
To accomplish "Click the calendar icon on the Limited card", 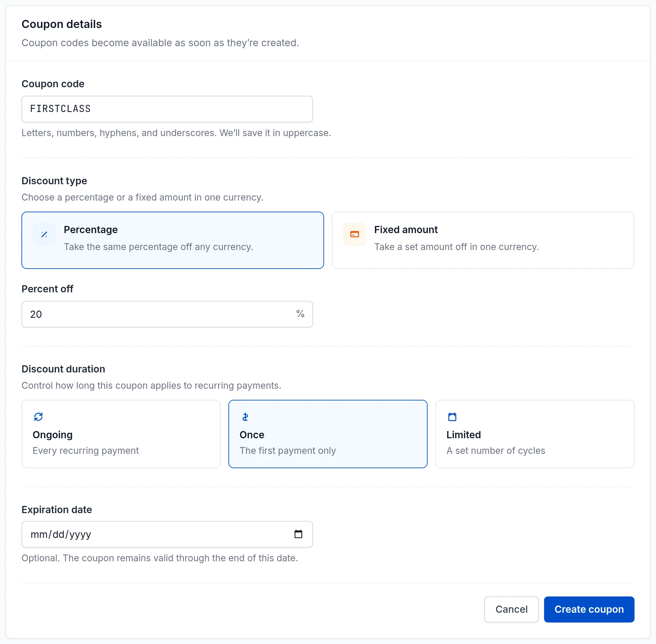I will [452, 417].
